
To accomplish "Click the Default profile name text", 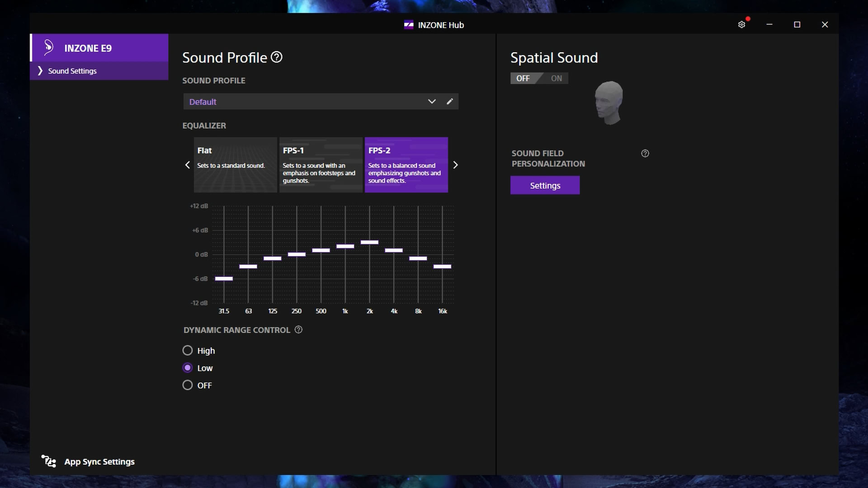I will [x=203, y=102].
